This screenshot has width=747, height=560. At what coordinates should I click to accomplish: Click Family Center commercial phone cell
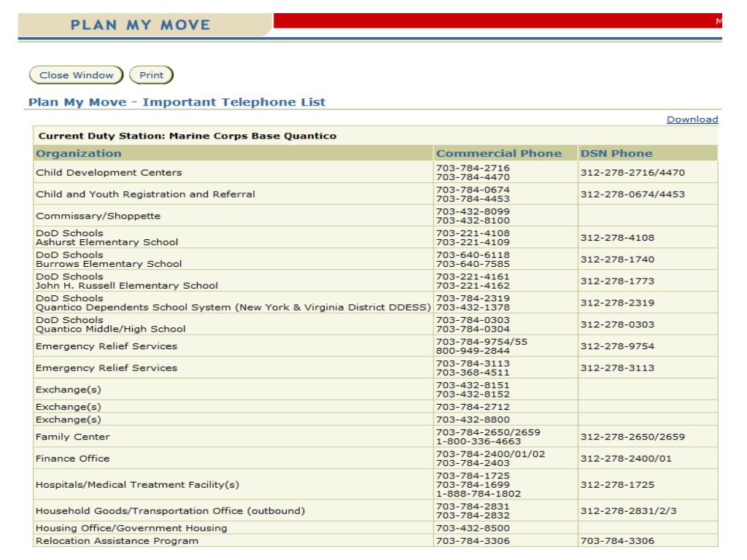506,437
